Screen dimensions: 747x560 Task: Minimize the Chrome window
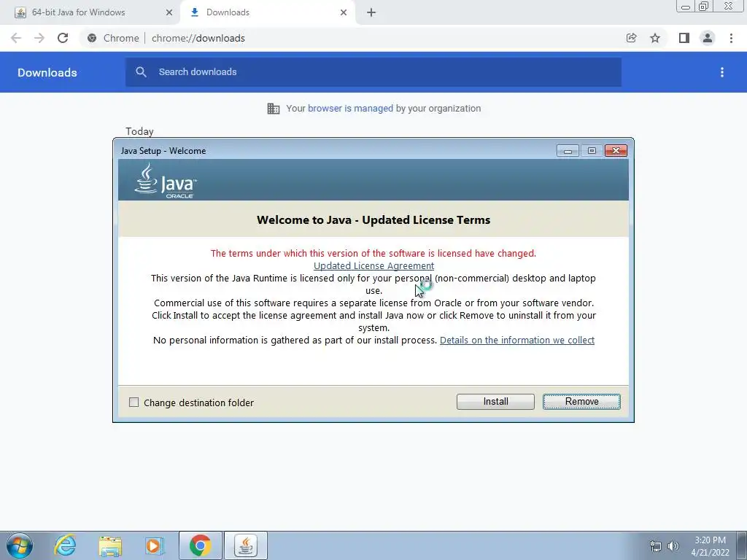686,6
